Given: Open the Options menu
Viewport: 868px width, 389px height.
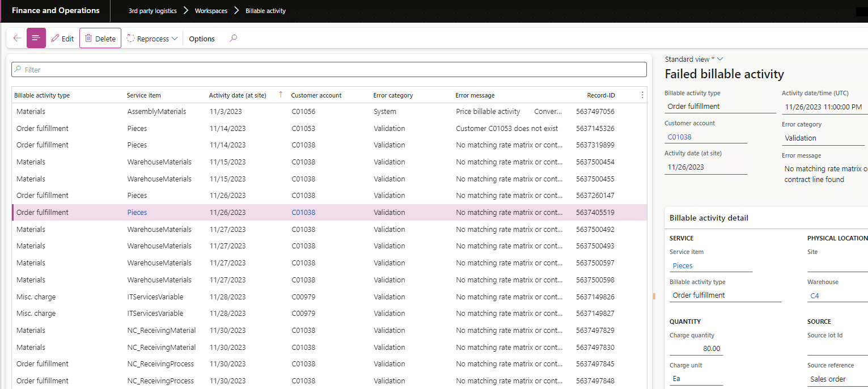Looking at the screenshot, I should [x=202, y=39].
